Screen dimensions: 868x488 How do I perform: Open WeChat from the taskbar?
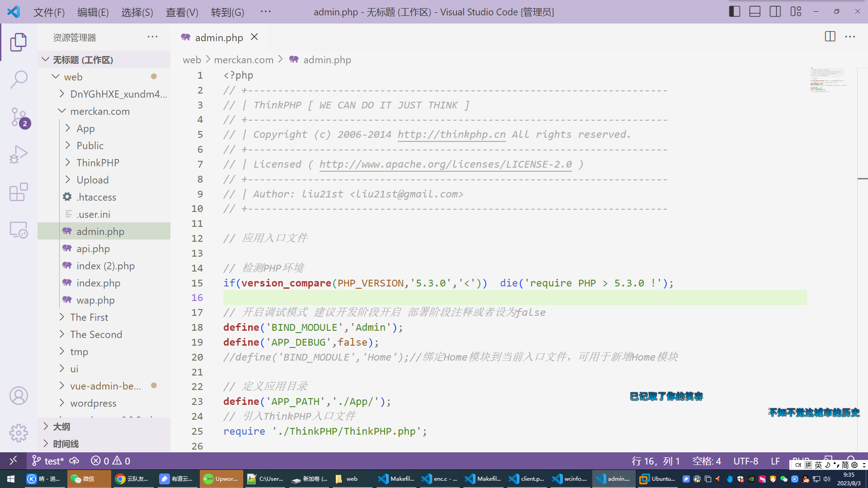pyautogui.click(x=84, y=479)
